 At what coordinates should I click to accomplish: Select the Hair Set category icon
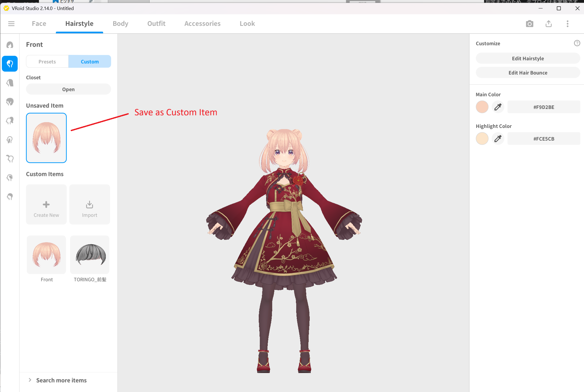[x=10, y=45]
